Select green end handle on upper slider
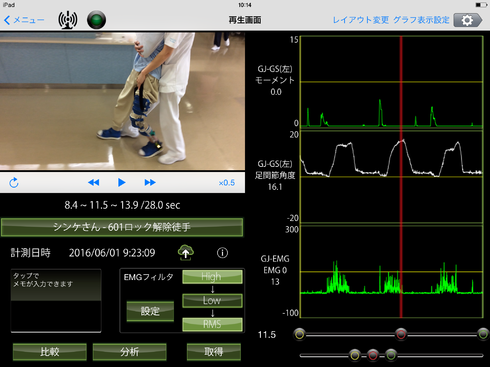The image size is (490, 367). tap(483, 334)
